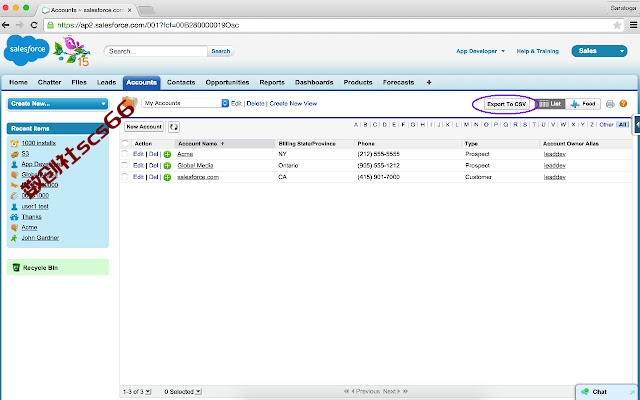Open the My Accounts view dropdown
This screenshot has width=640, height=400.
185,103
